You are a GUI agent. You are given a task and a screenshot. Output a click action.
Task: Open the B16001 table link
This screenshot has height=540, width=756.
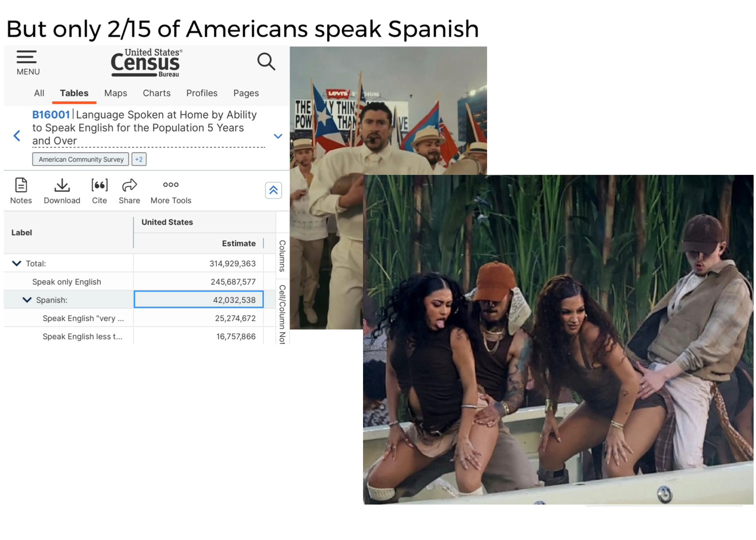51,115
